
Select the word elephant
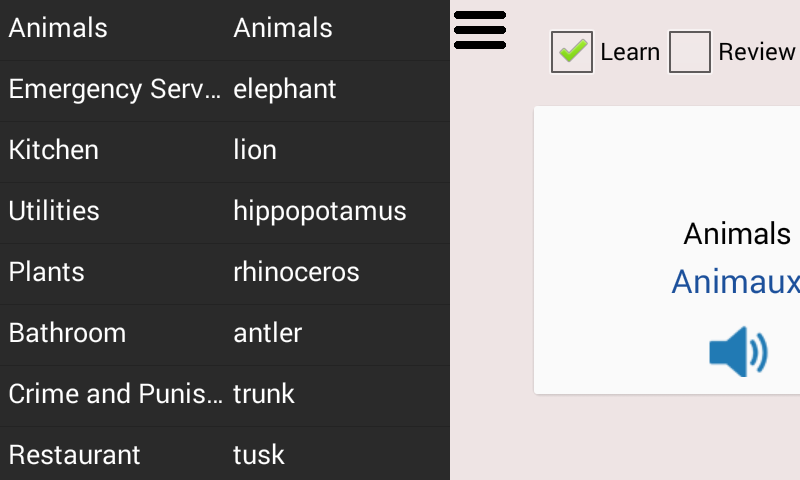pyautogui.click(x=285, y=90)
